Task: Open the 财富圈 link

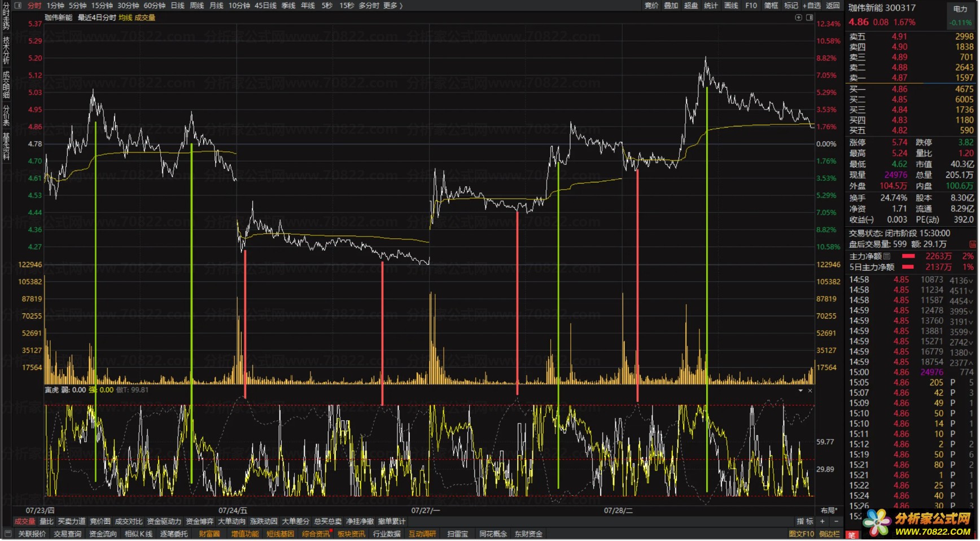Action: click(x=209, y=534)
